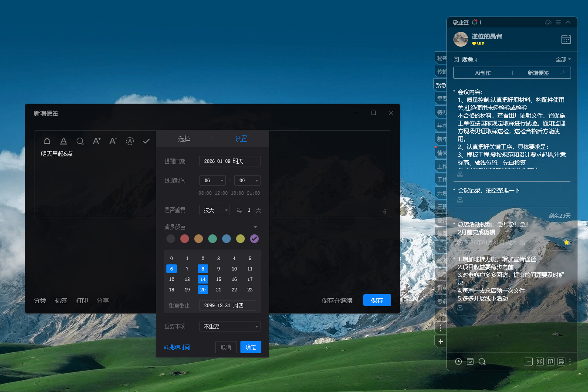588x392 pixels.
Task: Click the clock icon in bottom toolbar
Action: pos(458,362)
